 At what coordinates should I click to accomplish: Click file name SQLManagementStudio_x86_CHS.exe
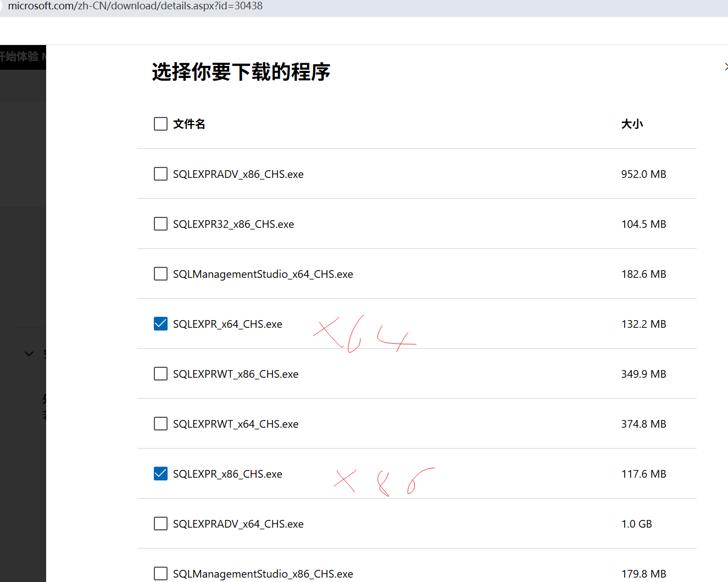click(x=263, y=574)
